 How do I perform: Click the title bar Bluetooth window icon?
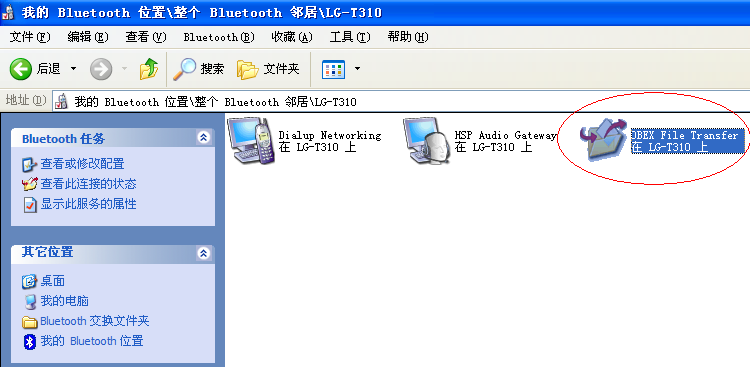[9, 12]
